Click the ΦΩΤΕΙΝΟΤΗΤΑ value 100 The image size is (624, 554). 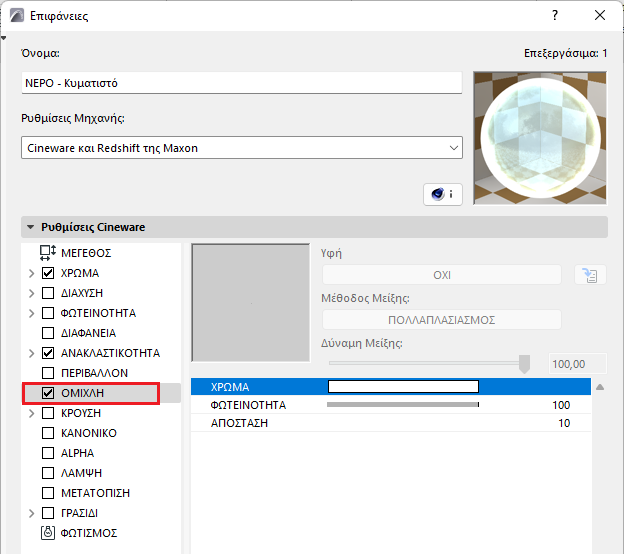pos(561,405)
